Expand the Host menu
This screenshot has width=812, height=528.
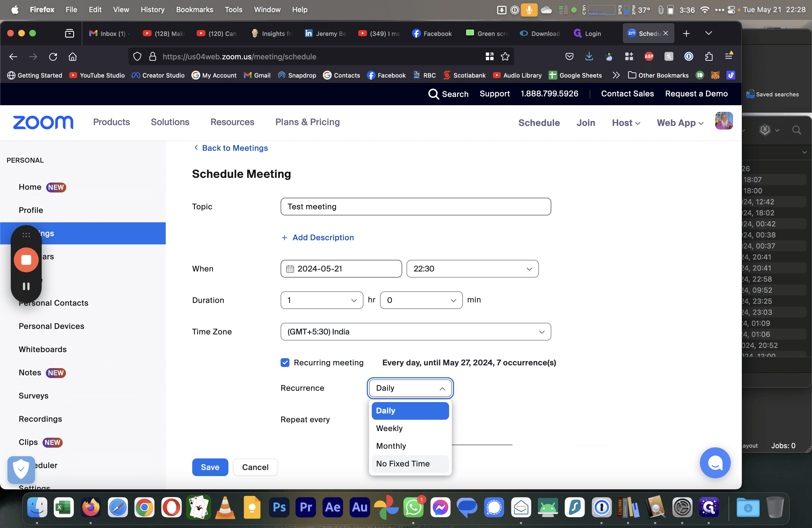coord(626,123)
